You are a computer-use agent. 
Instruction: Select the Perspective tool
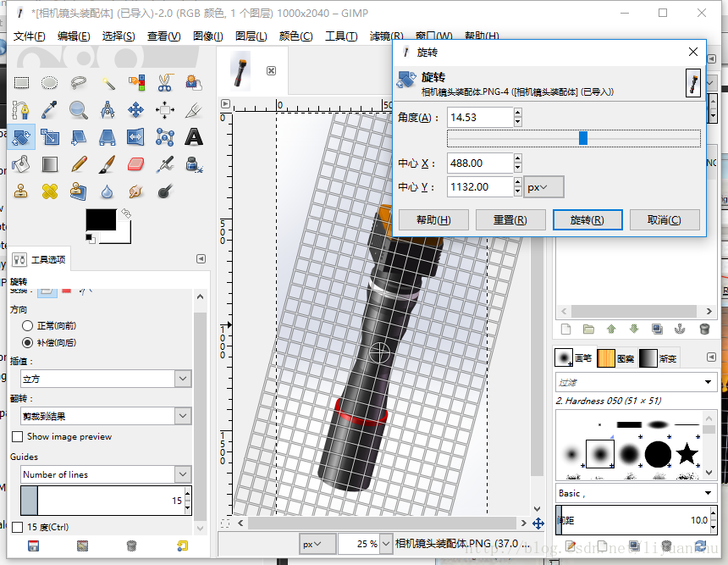point(108,137)
